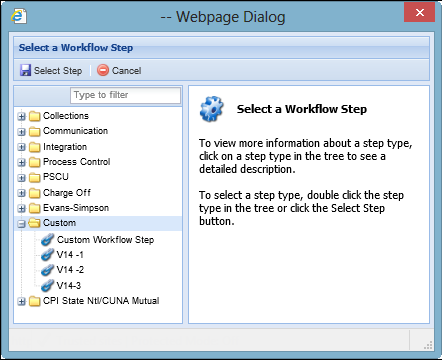The width and height of the screenshot is (442, 360).
Task: Click the Select Step floppy disk icon
Action: [25, 70]
